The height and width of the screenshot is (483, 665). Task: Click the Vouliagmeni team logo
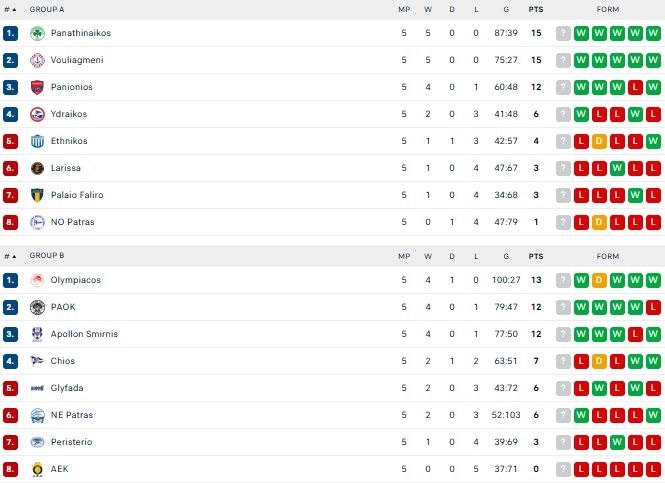point(38,60)
